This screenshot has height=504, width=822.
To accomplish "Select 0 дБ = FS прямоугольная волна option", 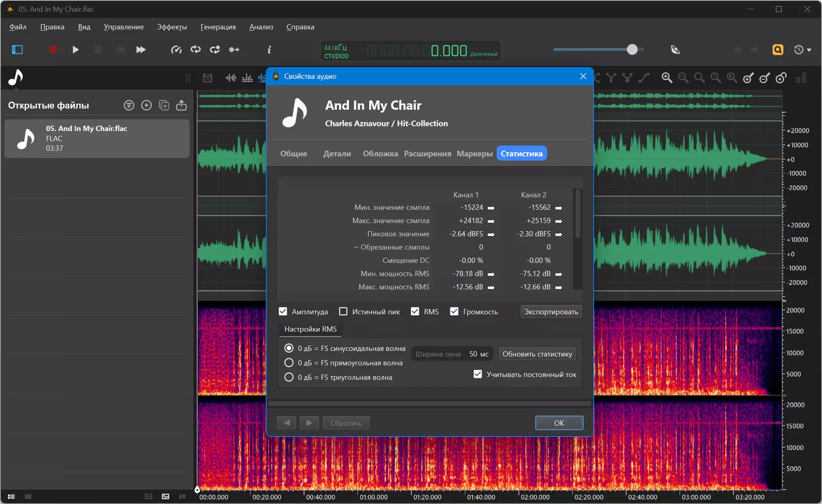I will pos(289,363).
